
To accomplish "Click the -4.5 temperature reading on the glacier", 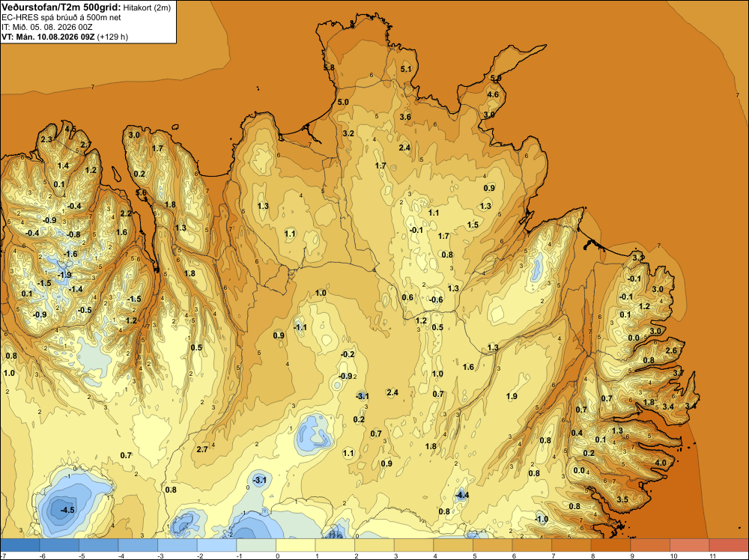I will pyautogui.click(x=67, y=510).
